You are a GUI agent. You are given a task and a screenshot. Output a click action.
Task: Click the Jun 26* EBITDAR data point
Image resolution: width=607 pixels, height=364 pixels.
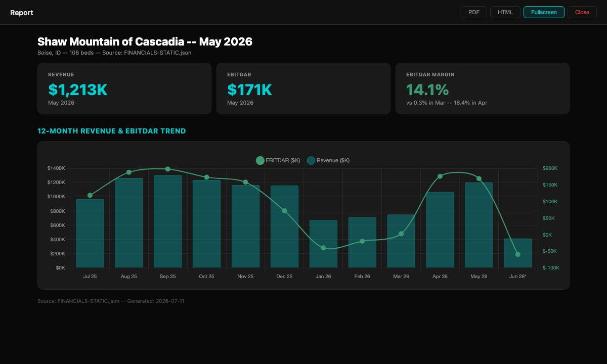[517, 254]
